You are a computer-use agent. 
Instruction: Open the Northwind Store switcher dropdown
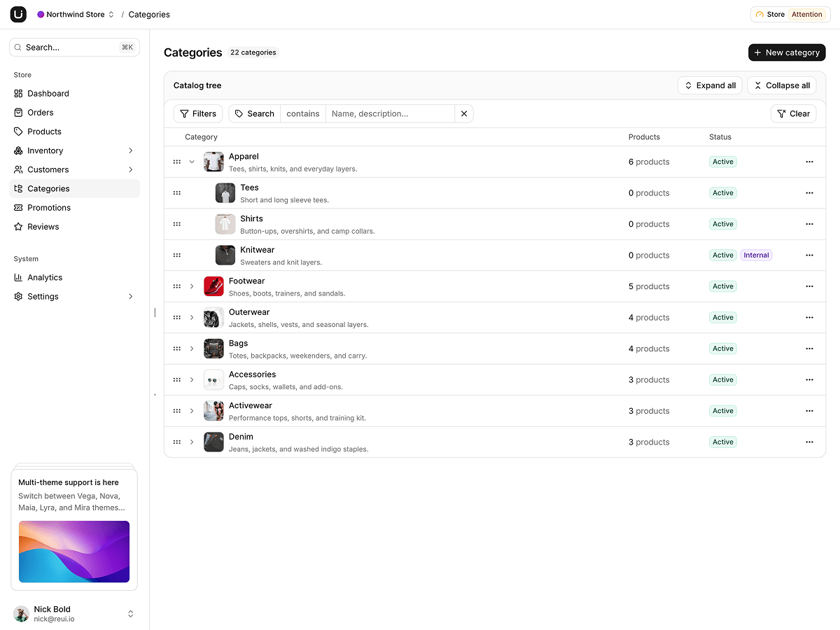click(x=76, y=14)
